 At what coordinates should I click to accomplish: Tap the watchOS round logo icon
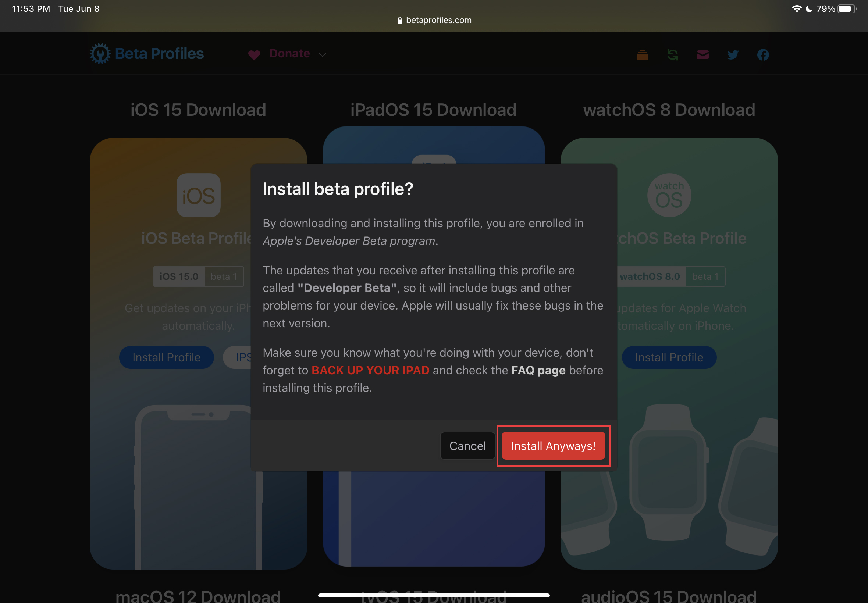[x=669, y=195]
